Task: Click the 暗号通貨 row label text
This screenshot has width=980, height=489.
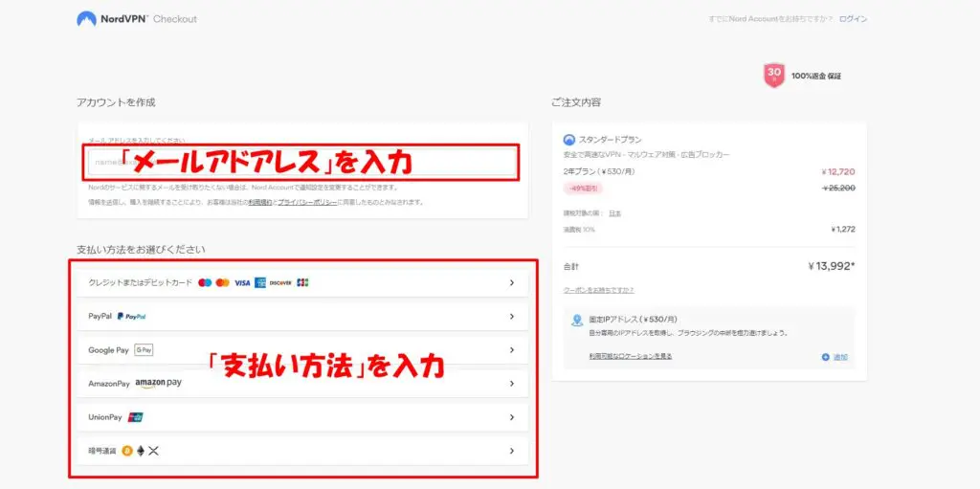Action: 102,451
